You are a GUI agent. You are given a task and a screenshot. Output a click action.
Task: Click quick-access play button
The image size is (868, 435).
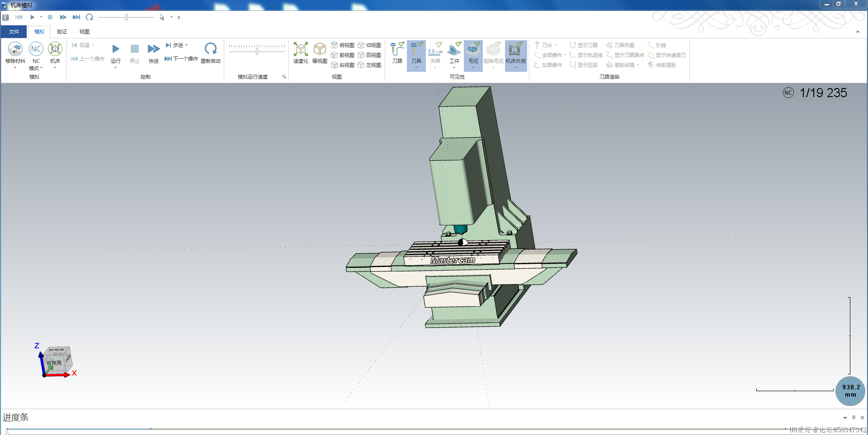(x=32, y=17)
